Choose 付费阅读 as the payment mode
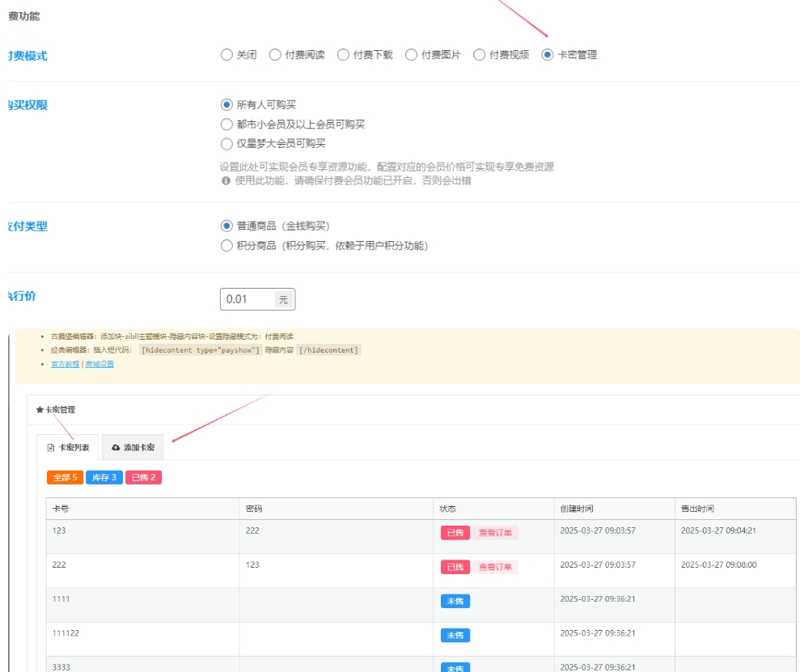Screen dimensions: 800x672 pos(275,55)
